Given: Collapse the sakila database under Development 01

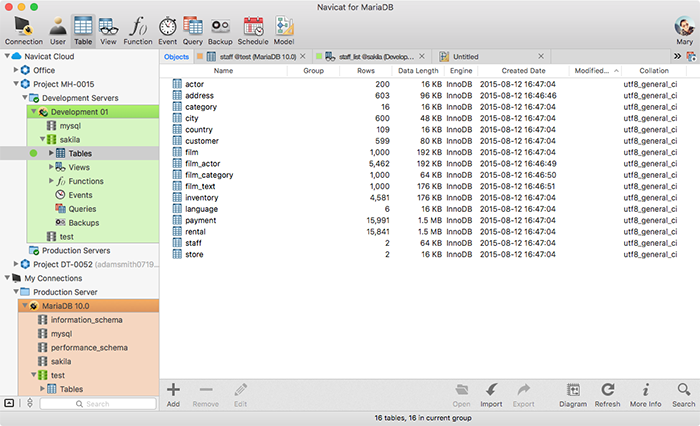Looking at the screenshot, I should coord(43,139).
